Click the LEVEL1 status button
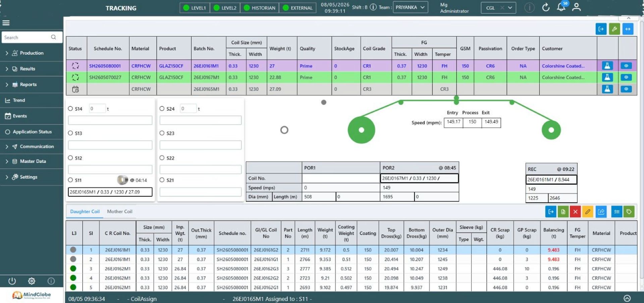Image resolution: width=644 pixels, height=303 pixels. tap(195, 8)
